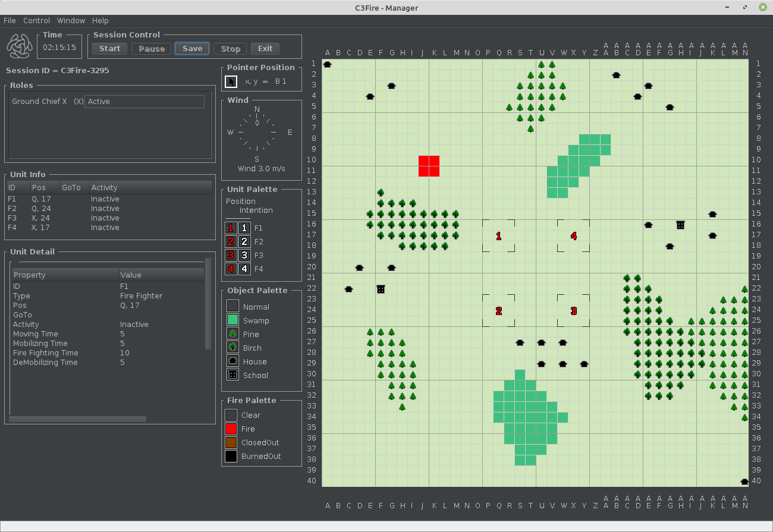Select the House object icon
Screen dimensions: 773x532
click(x=232, y=361)
